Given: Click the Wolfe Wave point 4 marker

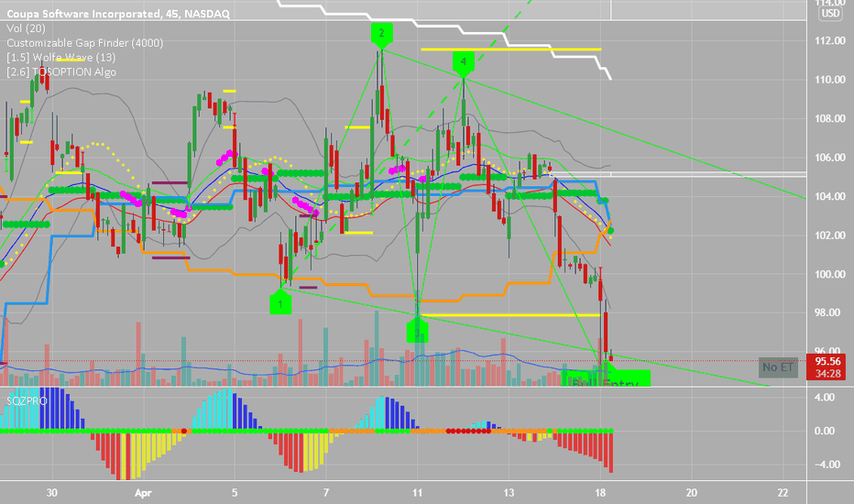Looking at the screenshot, I should pos(463,62).
